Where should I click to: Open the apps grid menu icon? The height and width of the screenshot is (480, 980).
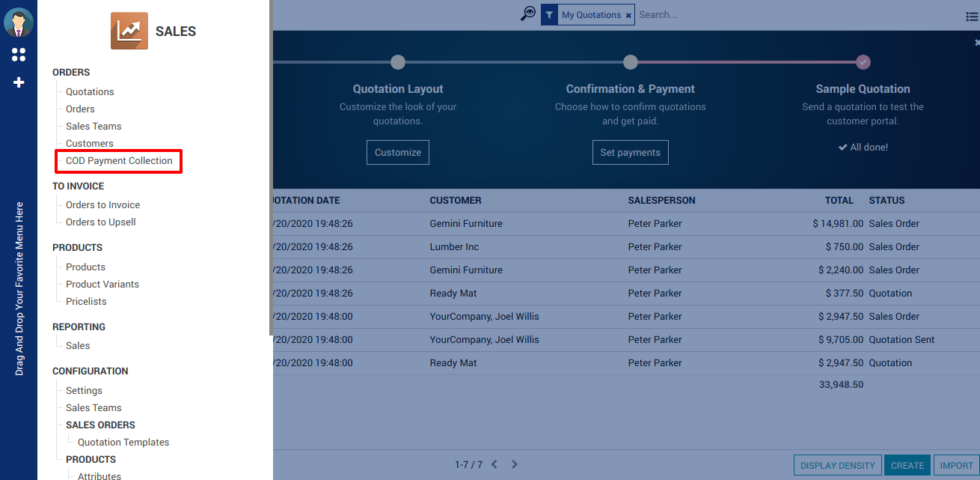(x=19, y=55)
